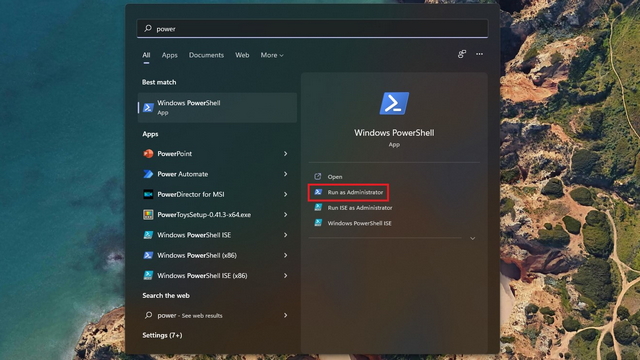This screenshot has height=360, width=640.
Task: Expand Windows PowerShell ISE details arrow
Action: (x=285, y=235)
